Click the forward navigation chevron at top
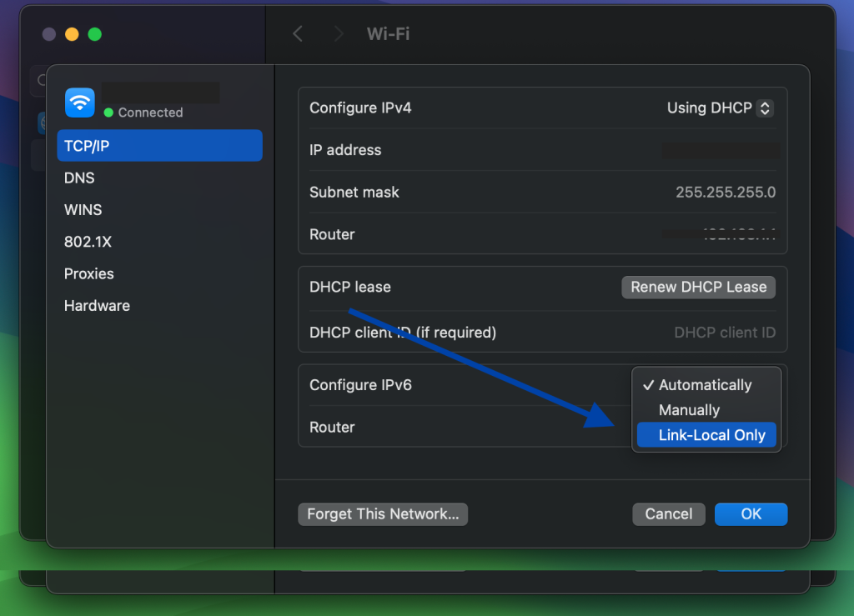 [x=339, y=33]
